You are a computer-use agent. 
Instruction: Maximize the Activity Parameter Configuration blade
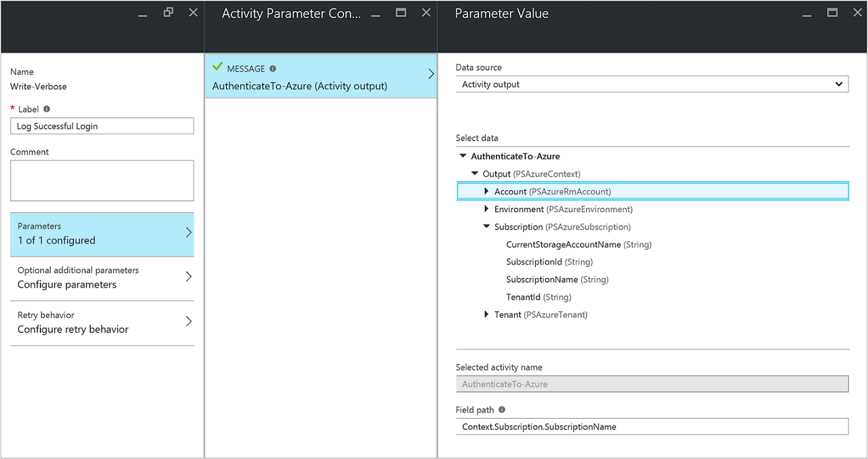click(x=401, y=12)
